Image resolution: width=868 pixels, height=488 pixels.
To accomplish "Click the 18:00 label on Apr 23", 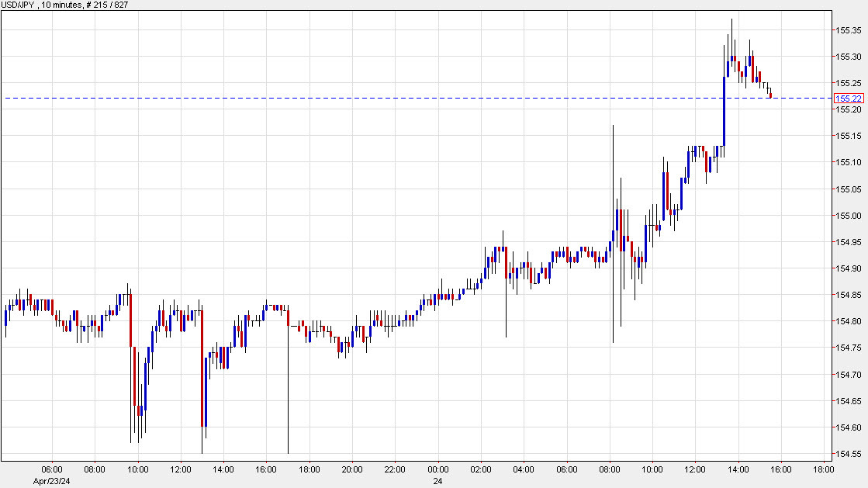I will 309,469.
